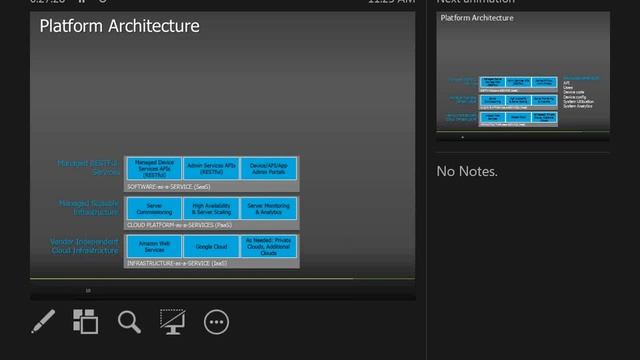Click the 'Device/API/App Admin Portals' box

pos(269,169)
